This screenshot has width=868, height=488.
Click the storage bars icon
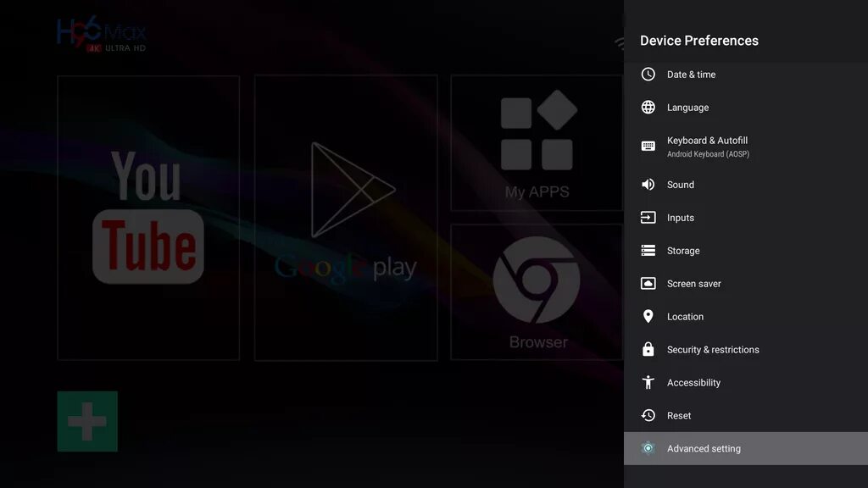tap(648, 251)
